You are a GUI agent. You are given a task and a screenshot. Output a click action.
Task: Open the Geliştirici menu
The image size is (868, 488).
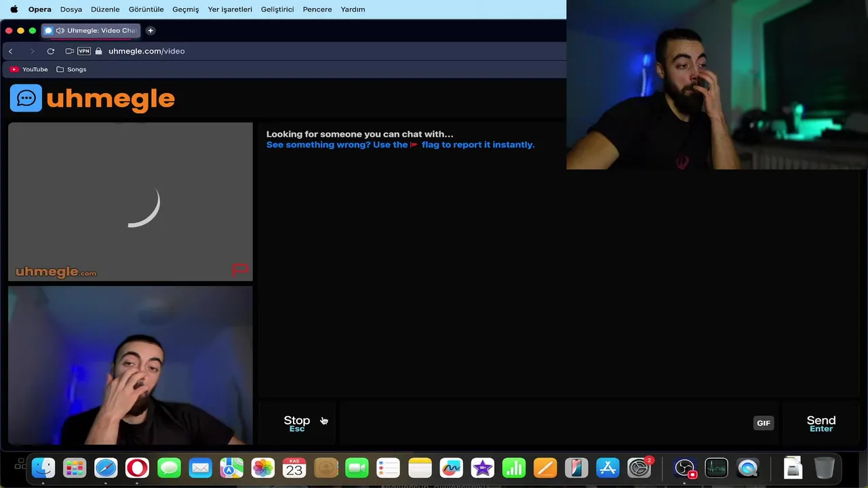(277, 9)
